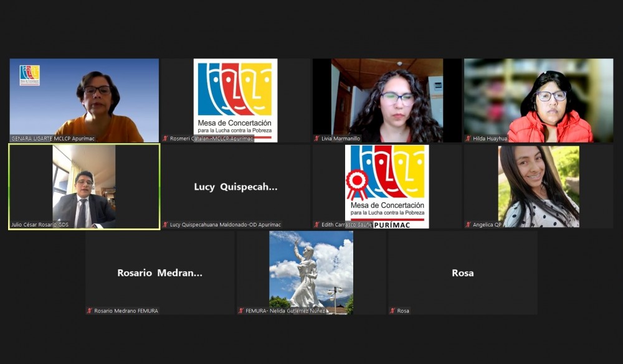Select the muted mic icon beside Angelica QP
The height and width of the screenshot is (364, 623).
(x=468, y=225)
